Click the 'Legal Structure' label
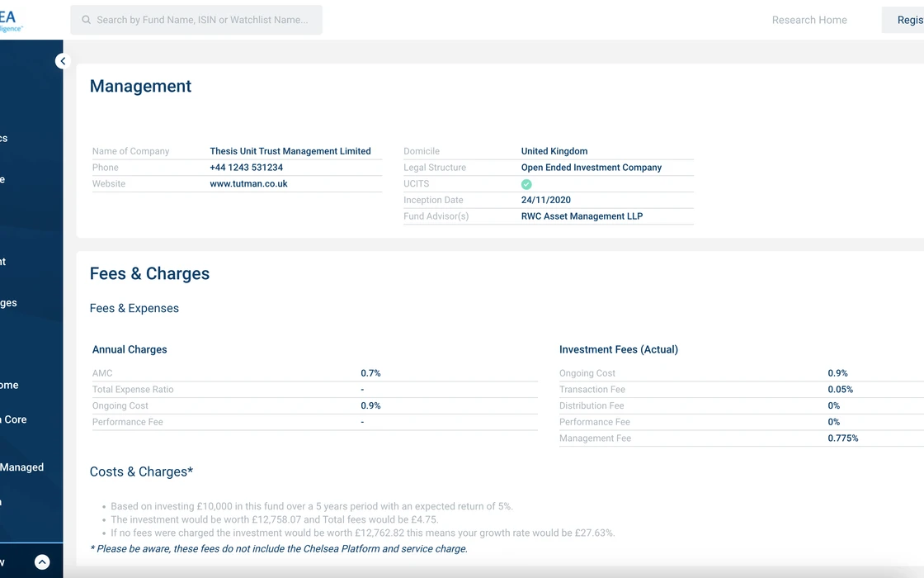The height and width of the screenshot is (578, 924). [x=434, y=168]
